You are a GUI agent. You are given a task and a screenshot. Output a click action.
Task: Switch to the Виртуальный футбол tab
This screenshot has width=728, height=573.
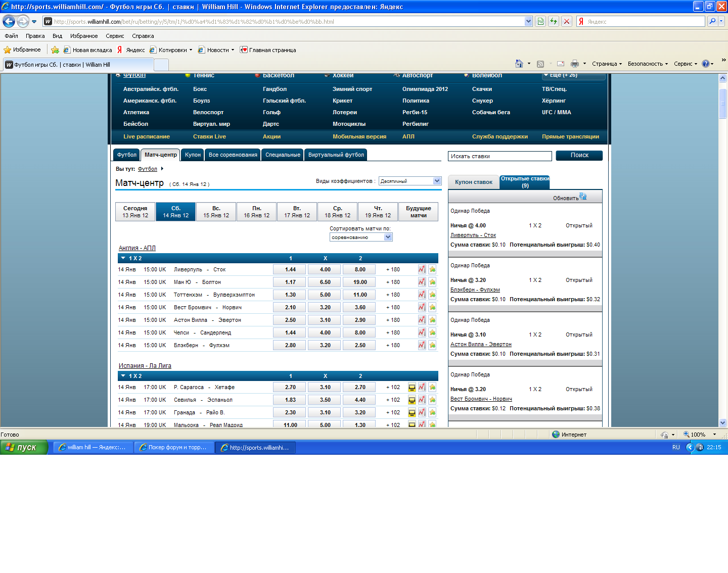point(336,155)
